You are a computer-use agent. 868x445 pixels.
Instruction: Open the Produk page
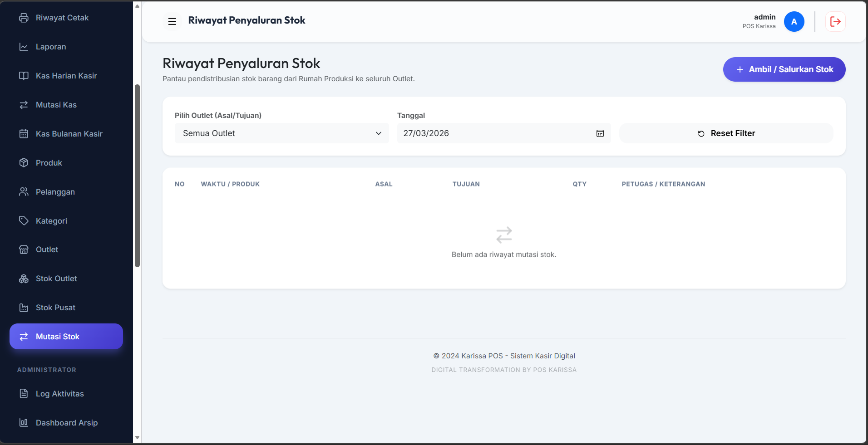pos(66,163)
